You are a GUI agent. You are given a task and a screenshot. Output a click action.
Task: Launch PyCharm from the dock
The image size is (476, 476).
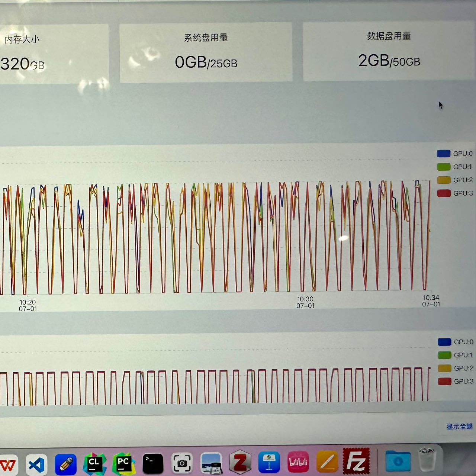[x=123, y=464]
